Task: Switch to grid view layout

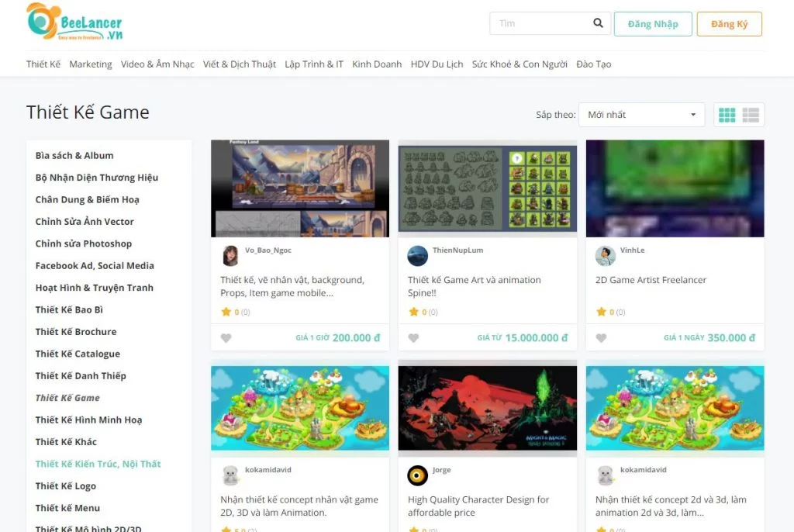Action: pyautogui.click(x=727, y=115)
